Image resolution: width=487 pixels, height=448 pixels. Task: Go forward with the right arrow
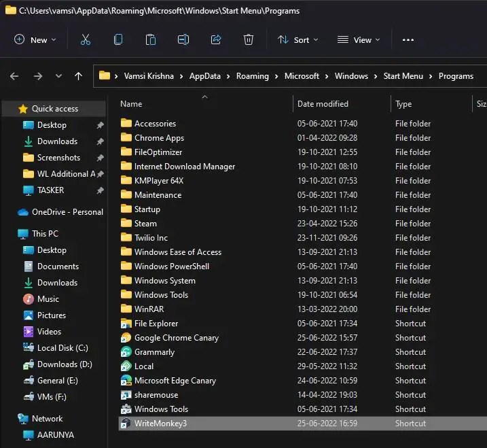37,76
